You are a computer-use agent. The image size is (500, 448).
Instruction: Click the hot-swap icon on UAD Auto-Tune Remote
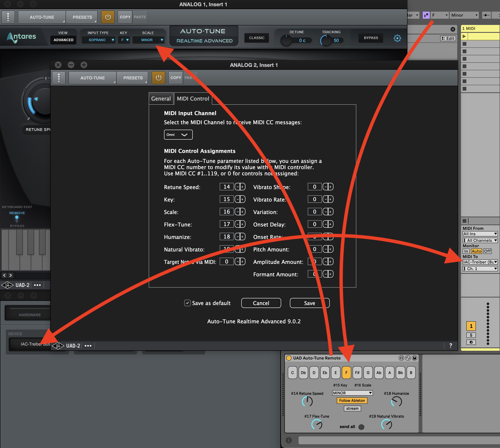[x=408, y=358]
